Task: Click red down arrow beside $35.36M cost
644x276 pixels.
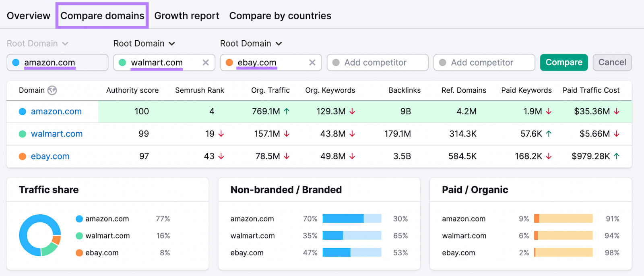Action: tap(617, 111)
